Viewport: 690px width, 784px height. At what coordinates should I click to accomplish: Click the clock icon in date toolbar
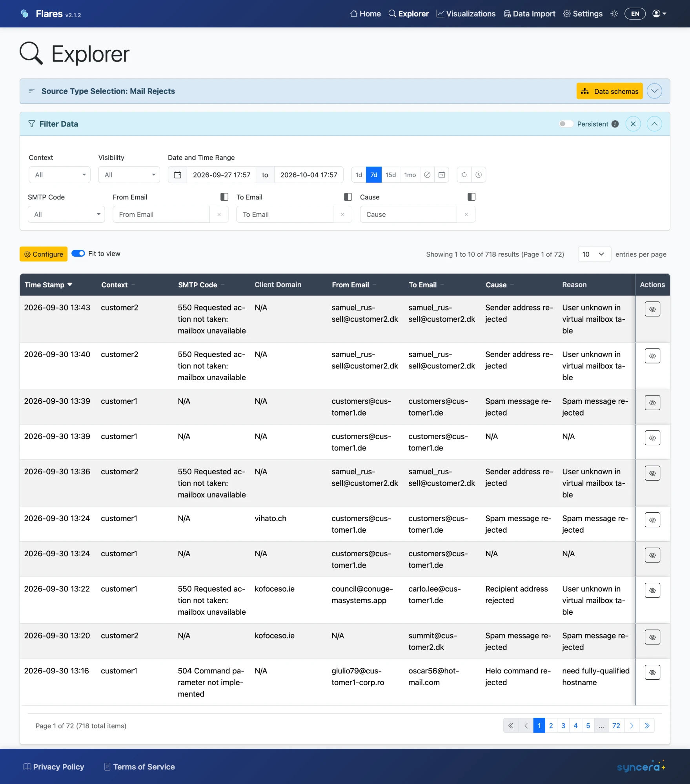479,175
